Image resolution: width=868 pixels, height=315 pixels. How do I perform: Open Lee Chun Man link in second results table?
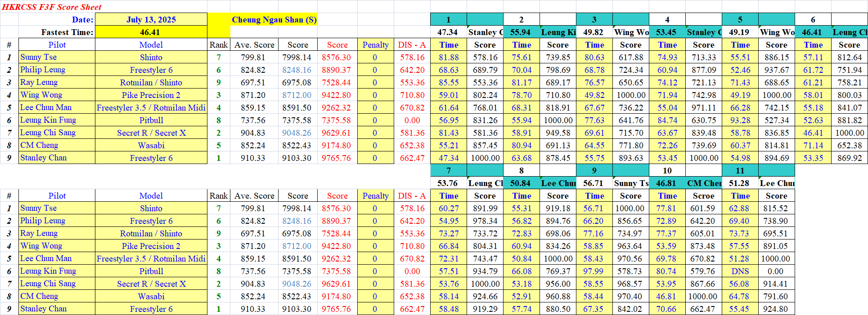[x=45, y=258]
